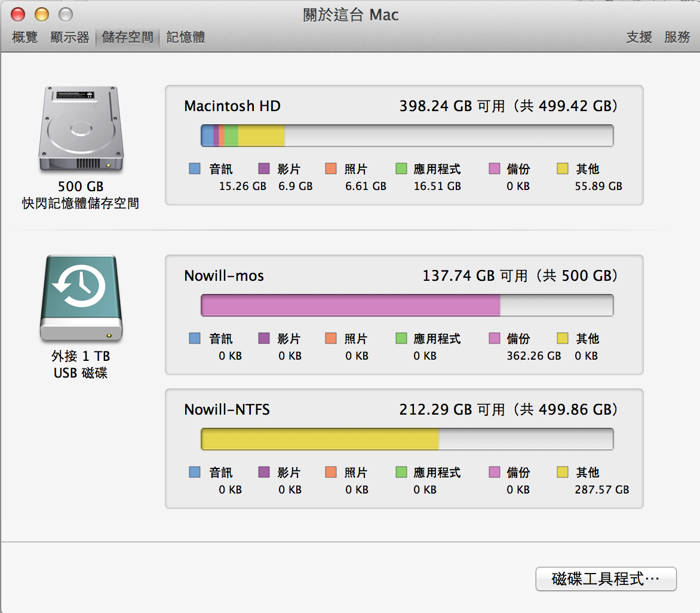Click the pink 備份 swatch under Macintosh HD
700x613 pixels.
[494, 168]
